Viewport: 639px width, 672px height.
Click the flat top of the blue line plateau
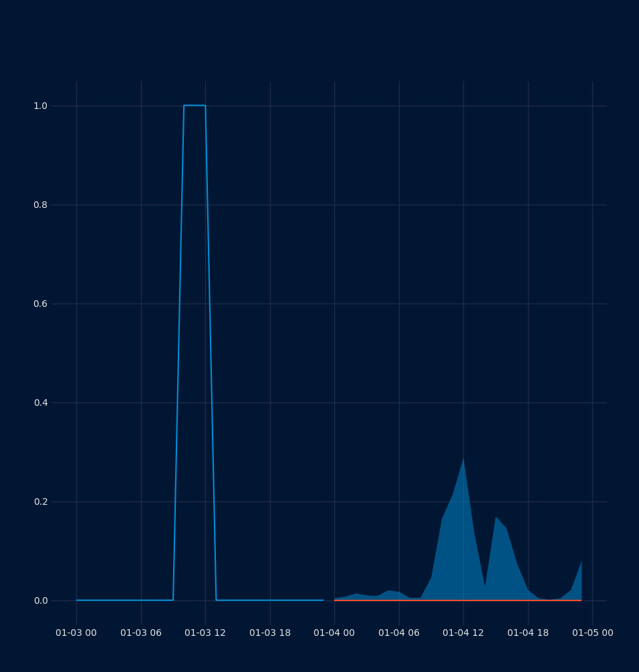(x=195, y=106)
